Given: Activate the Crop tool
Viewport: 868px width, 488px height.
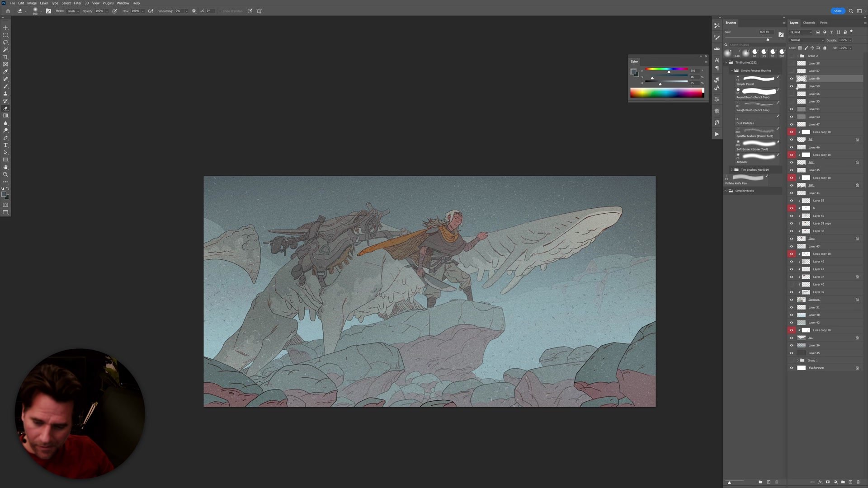Looking at the screenshot, I should [6, 57].
